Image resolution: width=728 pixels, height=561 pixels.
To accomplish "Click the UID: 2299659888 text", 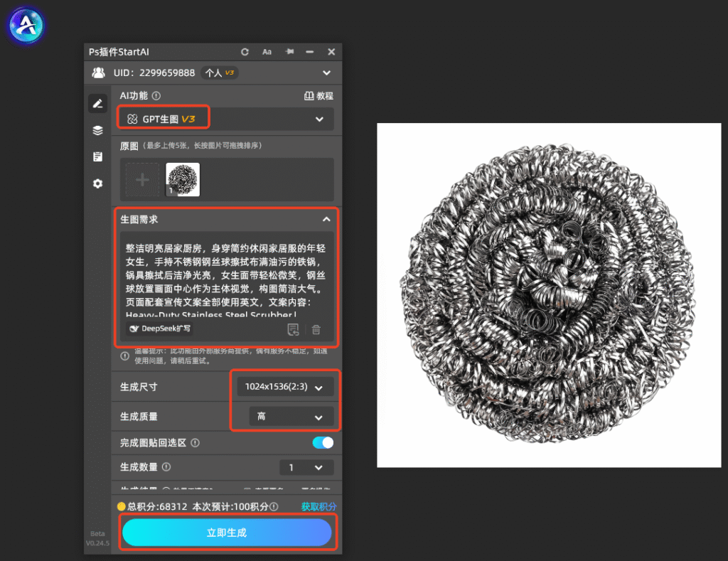I will [x=154, y=73].
